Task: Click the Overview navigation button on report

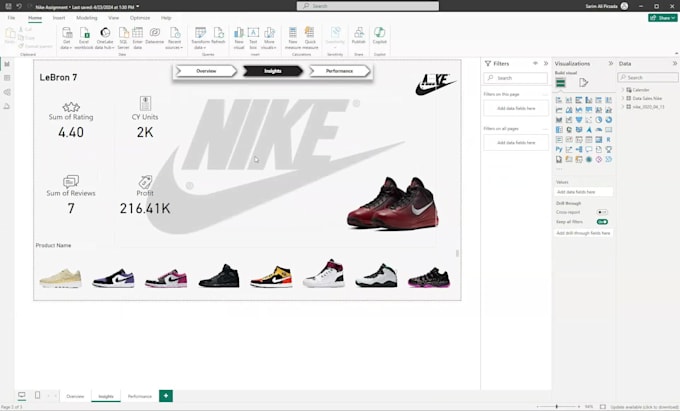Action: (206, 71)
